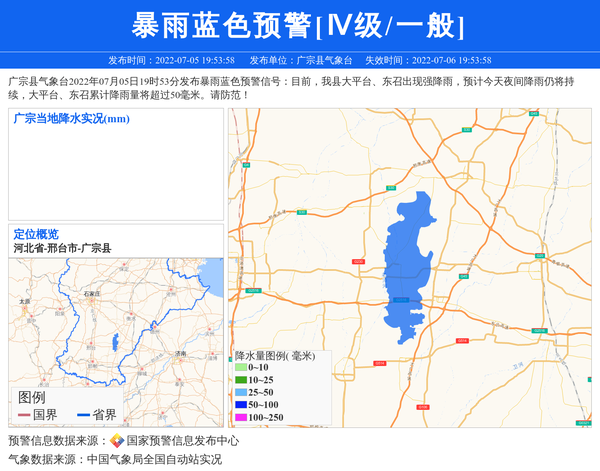The image size is (600, 471).
Task: Click the 暴雨蓝色预警 title banner
Action: tap(299, 25)
